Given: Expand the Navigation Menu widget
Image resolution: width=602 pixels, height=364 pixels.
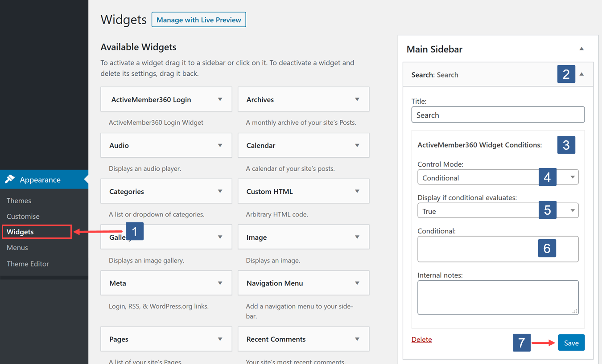Looking at the screenshot, I should coord(356,283).
